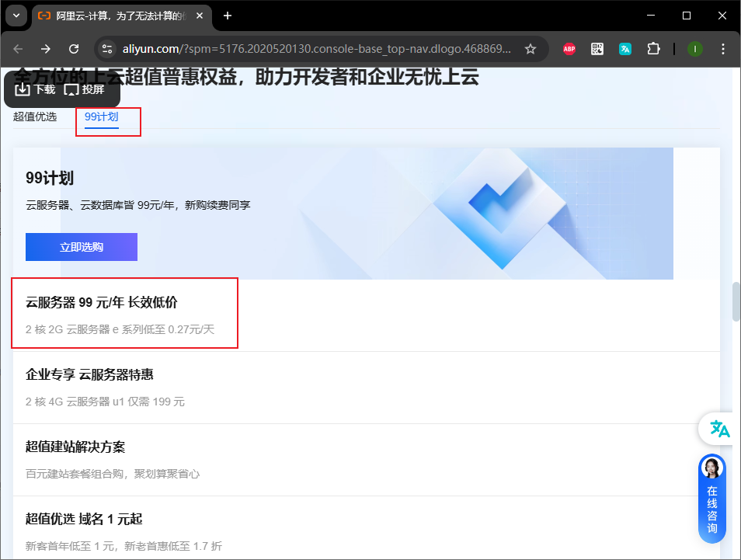Click the extensions puzzle piece icon
Screen dimensions: 741x560
point(653,48)
